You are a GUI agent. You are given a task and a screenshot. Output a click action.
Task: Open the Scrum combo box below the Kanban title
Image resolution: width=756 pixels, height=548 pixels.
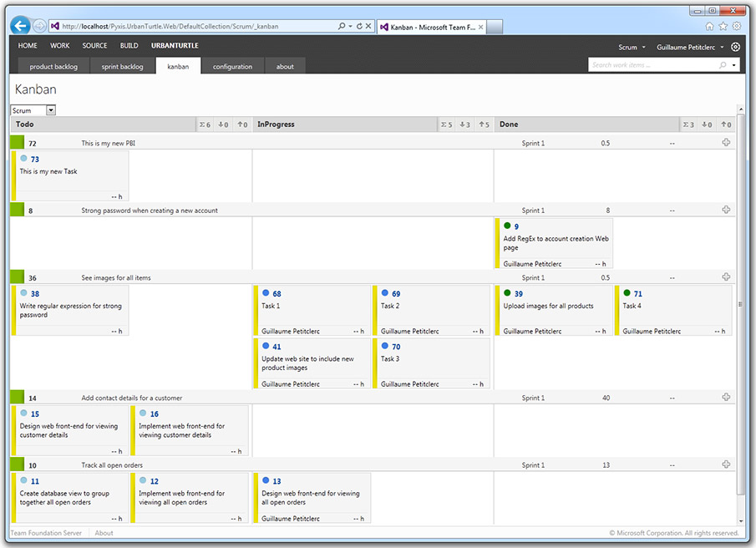click(31, 109)
